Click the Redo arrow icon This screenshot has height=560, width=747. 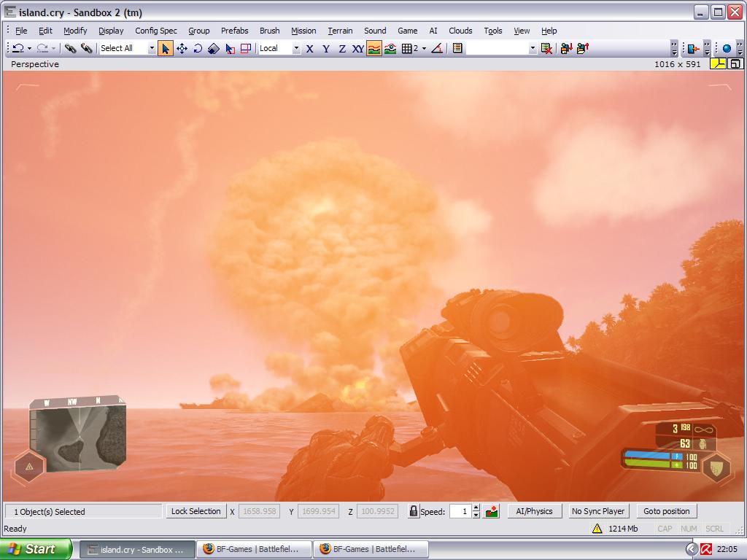(x=43, y=48)
